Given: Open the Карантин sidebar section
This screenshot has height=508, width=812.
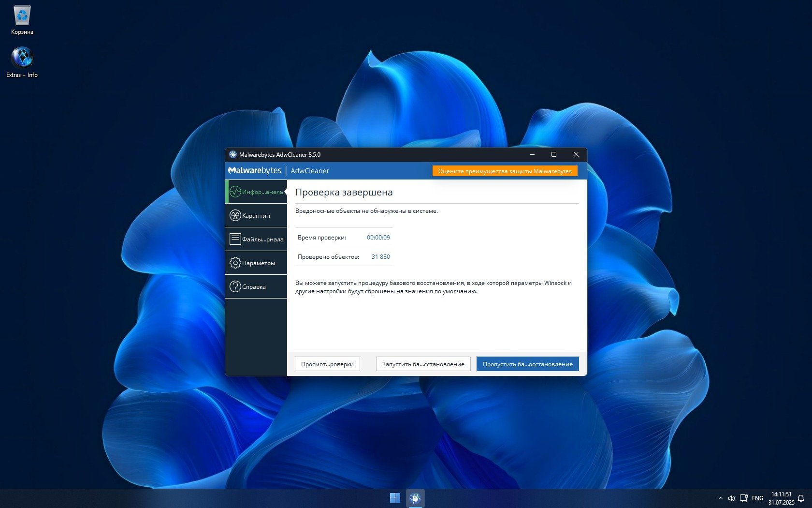Looking at the screenshot, I should [x=256, y=216].
